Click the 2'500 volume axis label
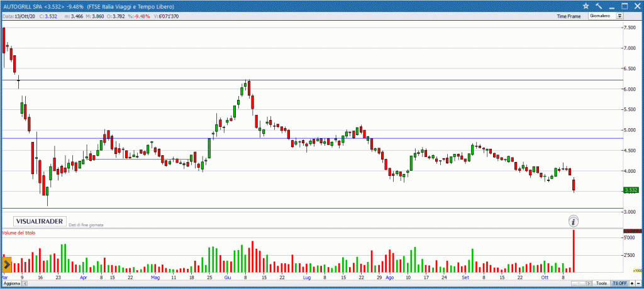 [628, 255]
